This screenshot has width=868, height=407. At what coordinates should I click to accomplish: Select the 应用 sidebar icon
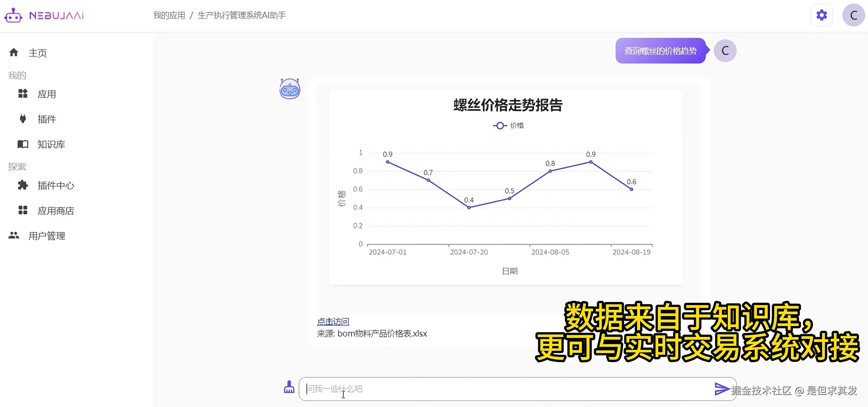point(22,94)
